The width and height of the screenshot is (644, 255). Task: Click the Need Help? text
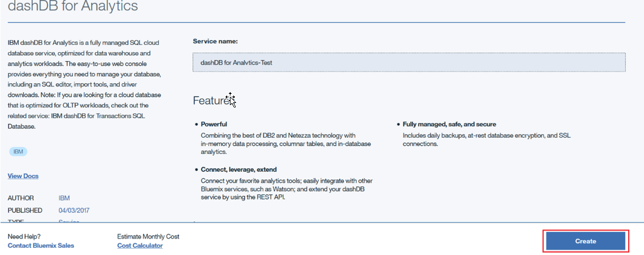click(24, 236)
